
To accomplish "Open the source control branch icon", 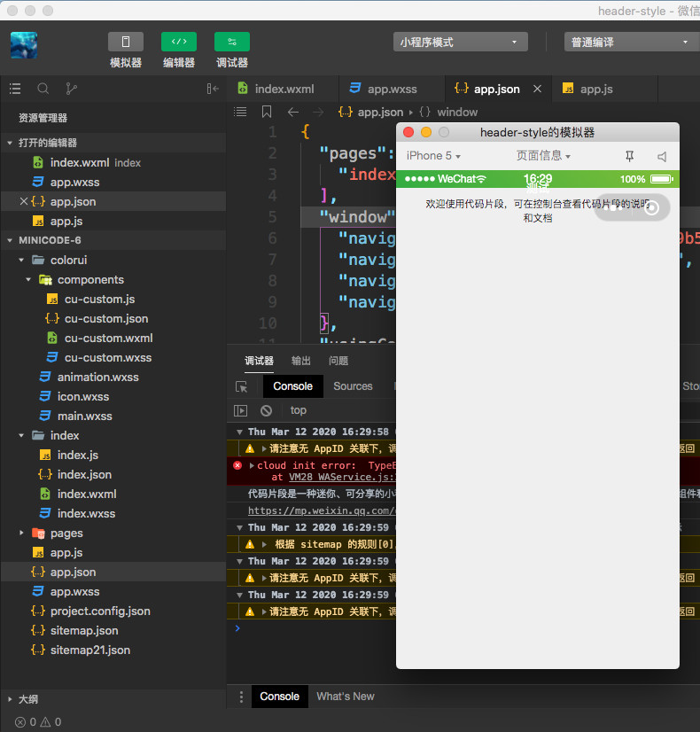I will pos(71,89).
